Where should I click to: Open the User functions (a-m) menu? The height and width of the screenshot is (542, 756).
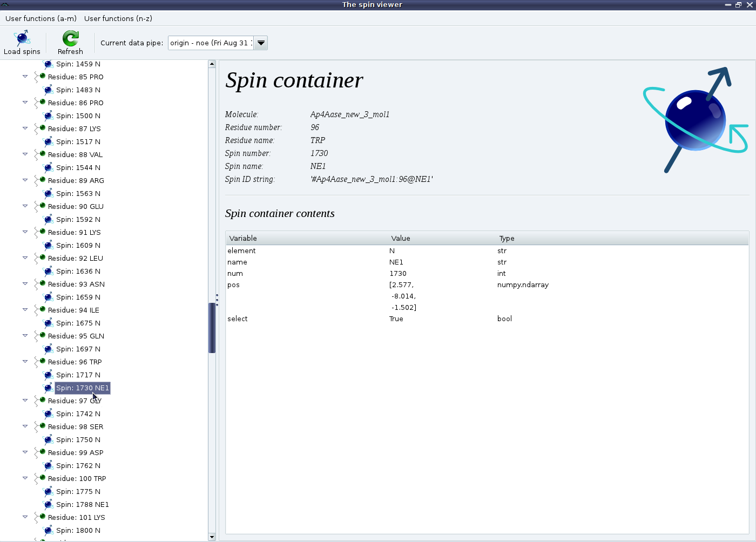(41, 18)
